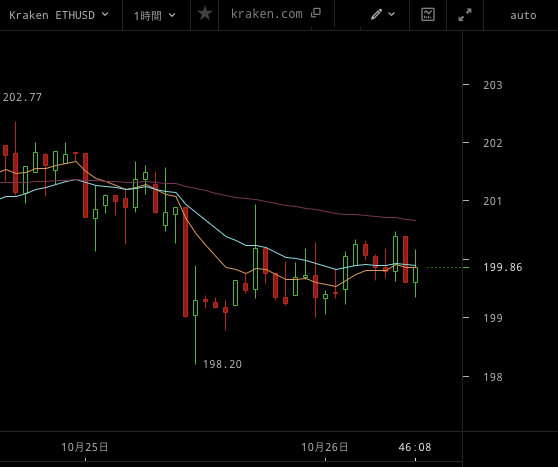Toggle the auto scale button
This screenshot has width=558, height=467.
coord(523,15)
